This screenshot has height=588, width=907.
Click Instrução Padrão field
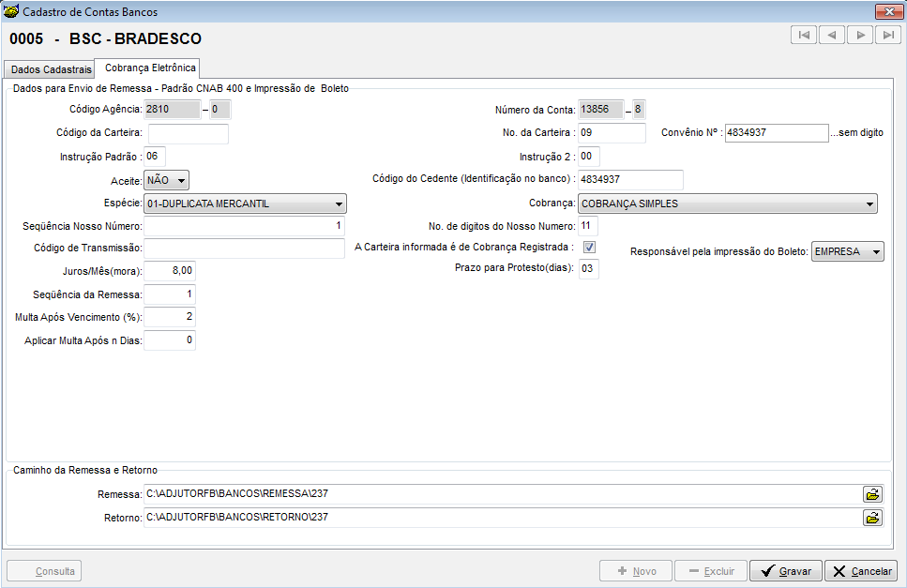point(155,156)
